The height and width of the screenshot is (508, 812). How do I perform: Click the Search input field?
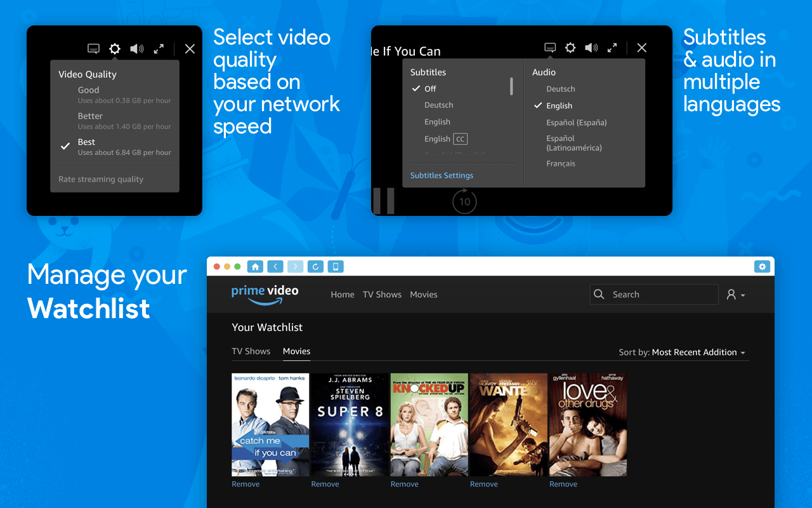click(653, 295)
